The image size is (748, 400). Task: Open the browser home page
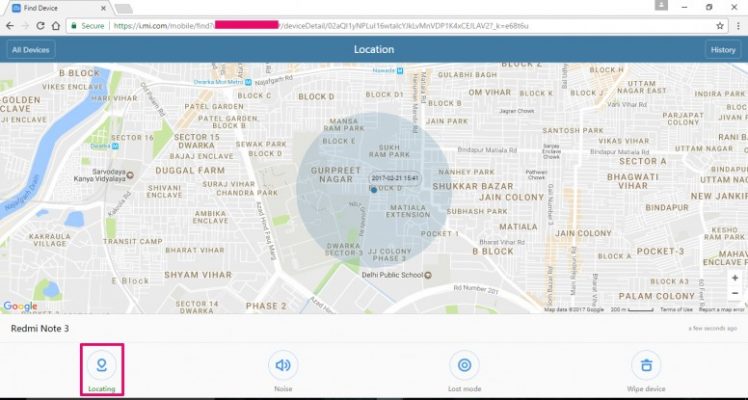[56, 26]
